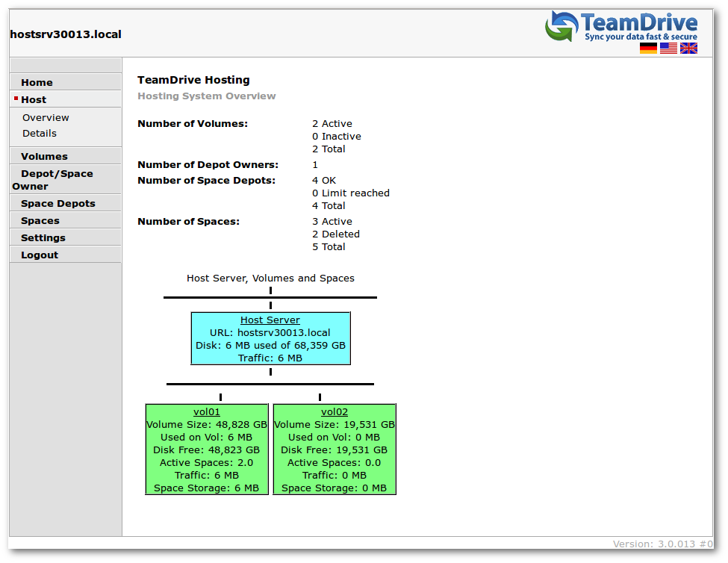Viewport: 728px width, 563px height.
Task: Click the hostsrv30013.local header title
Action: click(x=66, y=34)
